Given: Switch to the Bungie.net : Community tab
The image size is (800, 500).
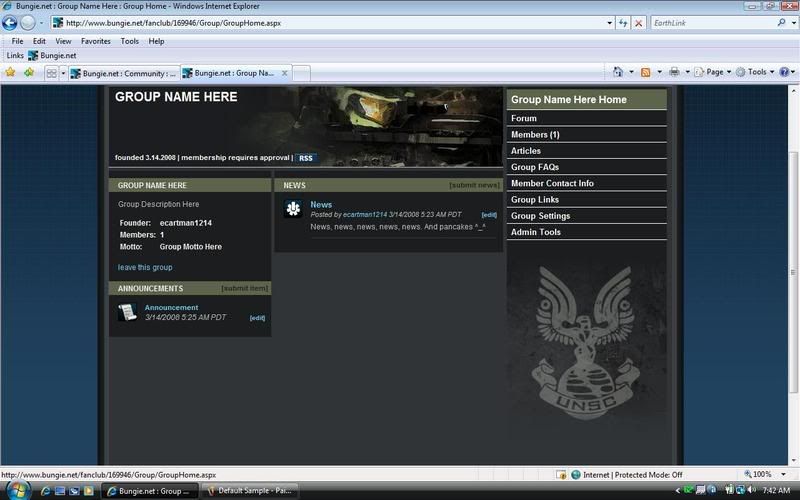Looking at the screenshot, I should [124, 73].
